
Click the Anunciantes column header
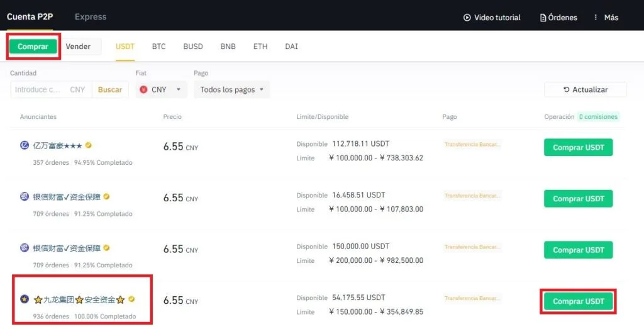point(38,116)
